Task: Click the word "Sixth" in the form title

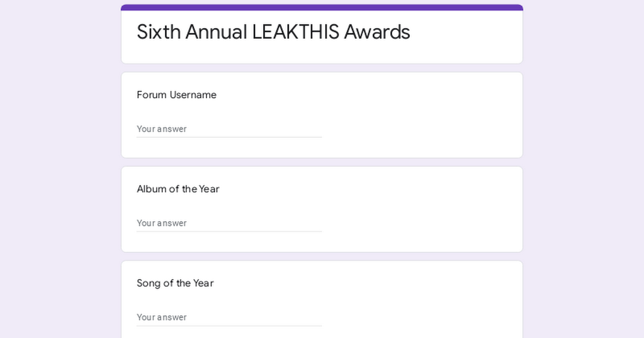Action: click(x=159, y=32)
